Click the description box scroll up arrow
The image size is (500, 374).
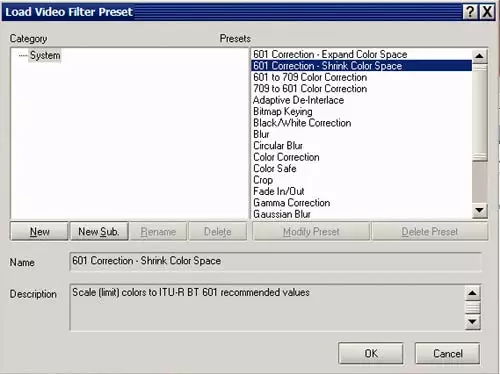(473, 293)
